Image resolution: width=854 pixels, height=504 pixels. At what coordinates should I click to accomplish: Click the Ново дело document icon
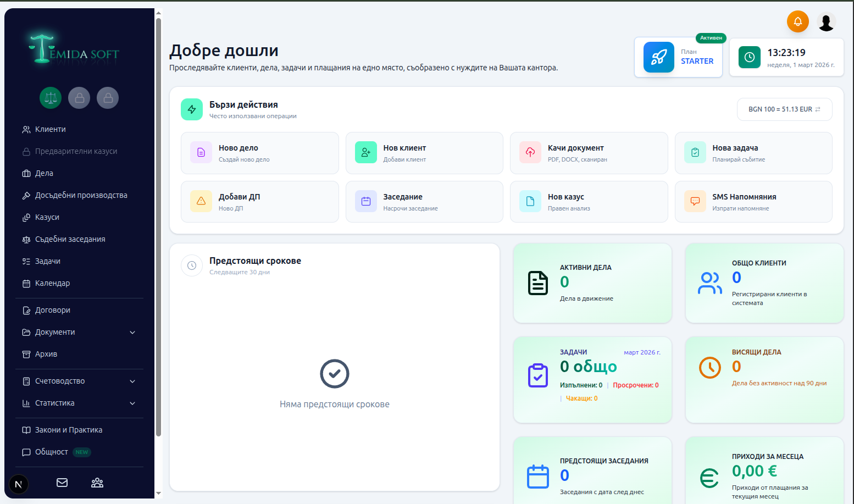[x=201, y=152]
